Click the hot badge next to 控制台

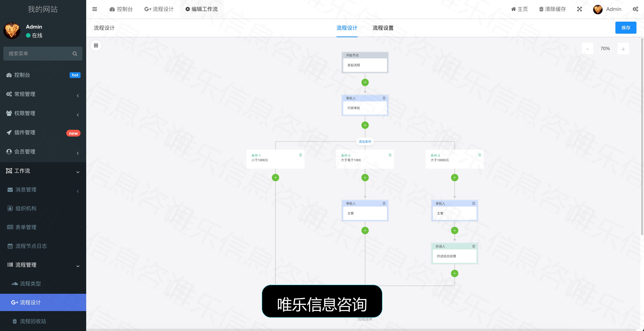[75, 75]
